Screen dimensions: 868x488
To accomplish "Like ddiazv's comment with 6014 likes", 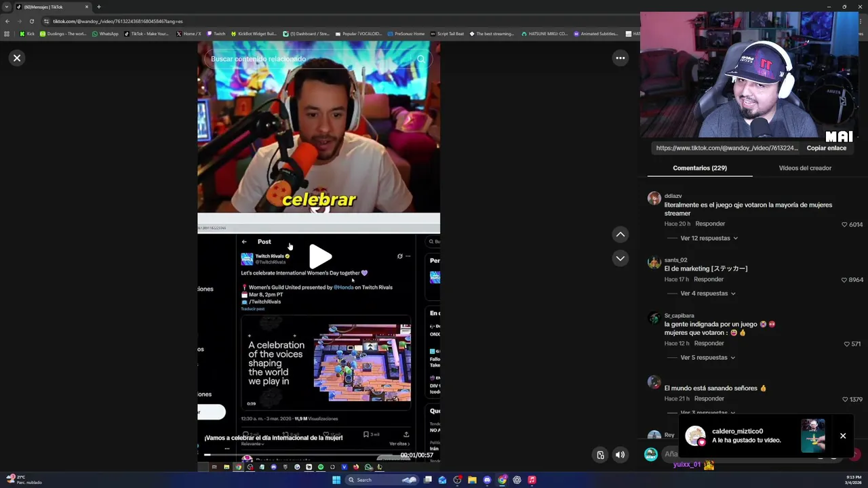I will [x=844, y=224].
